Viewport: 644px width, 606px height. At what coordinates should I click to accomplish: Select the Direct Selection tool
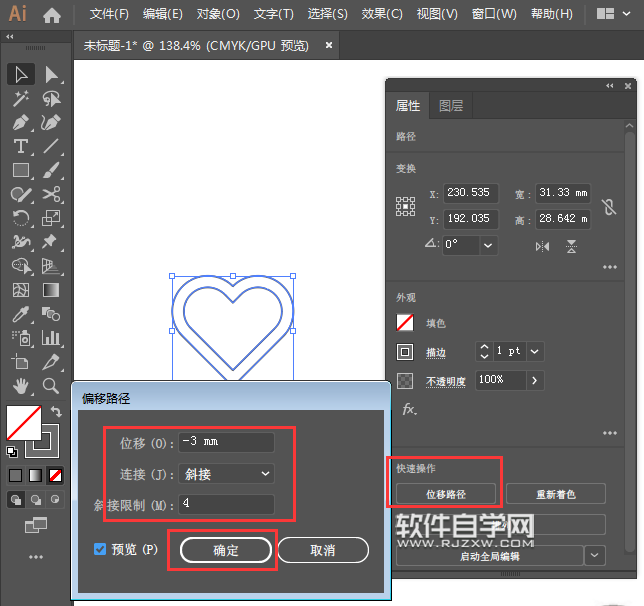pos(51,75)
